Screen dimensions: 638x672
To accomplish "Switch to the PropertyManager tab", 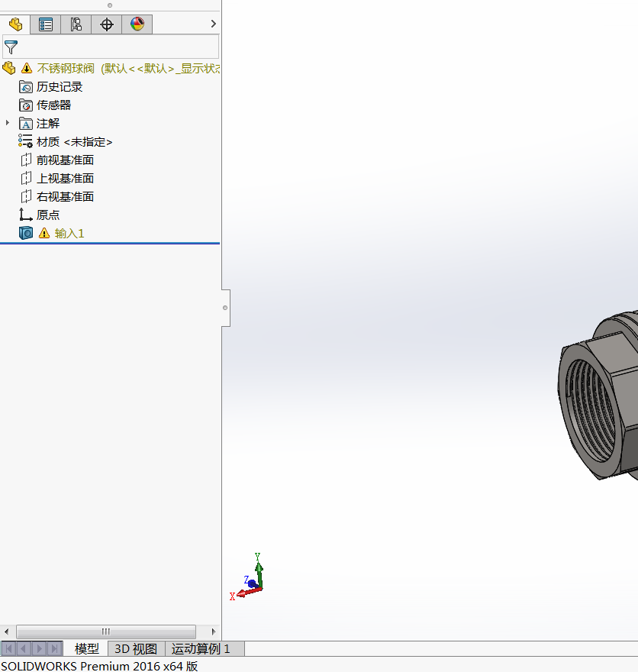I will (46, 24).
